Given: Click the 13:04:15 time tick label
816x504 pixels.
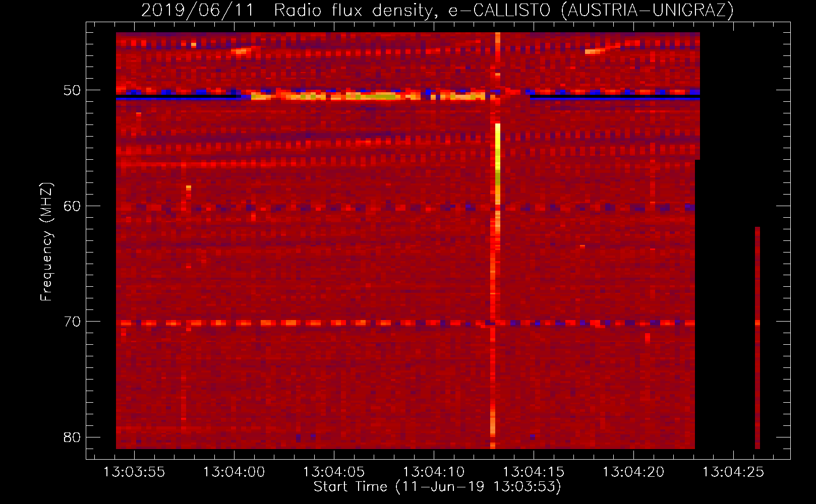Looking at the screenshot, I should (x=534, y=472).
